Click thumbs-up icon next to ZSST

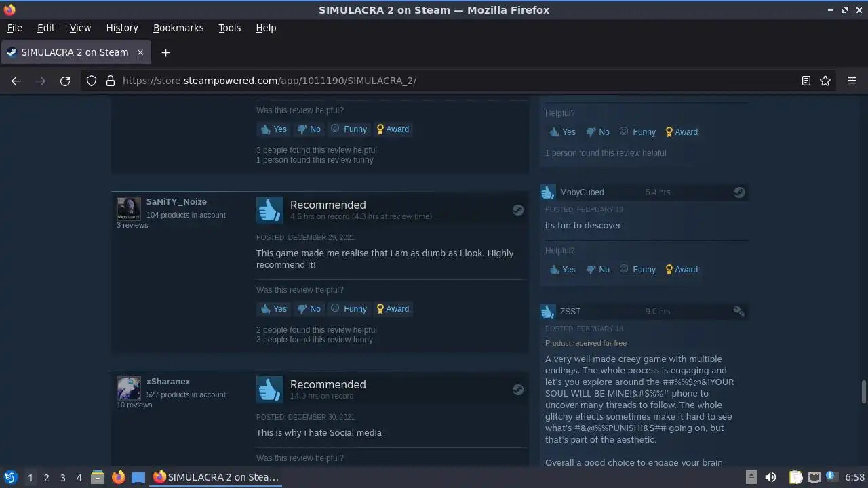548,312
